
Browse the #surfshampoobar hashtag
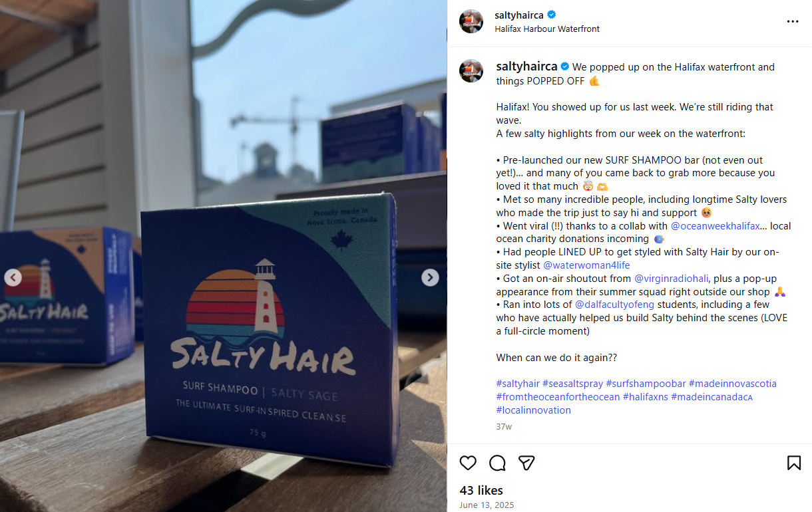tap(646, 383)
